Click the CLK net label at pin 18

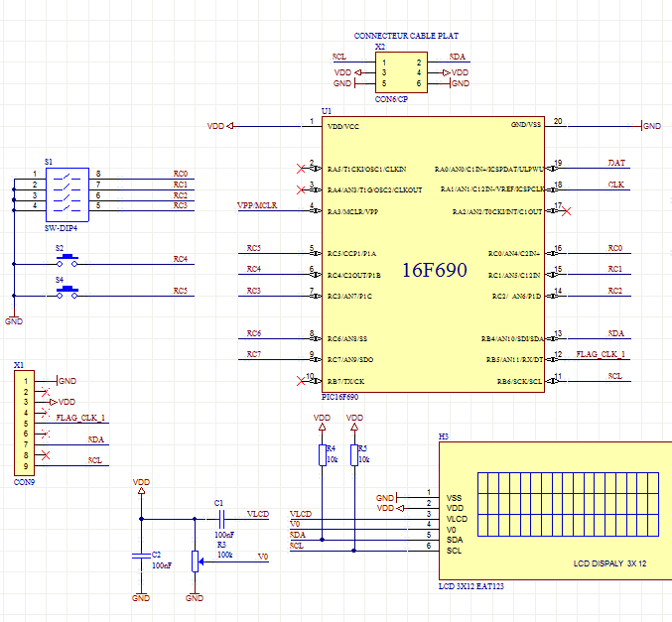(x=615, y=185)
